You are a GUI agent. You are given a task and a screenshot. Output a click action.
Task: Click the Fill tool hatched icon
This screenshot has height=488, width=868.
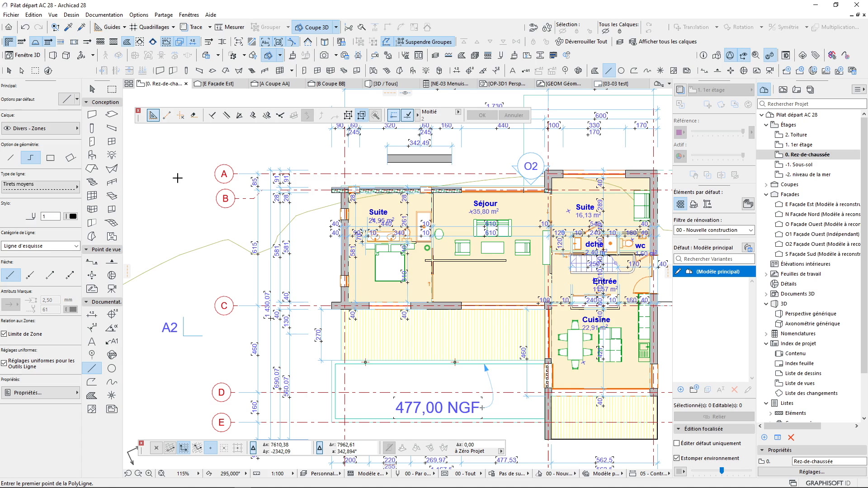click(x=92, y=395)
